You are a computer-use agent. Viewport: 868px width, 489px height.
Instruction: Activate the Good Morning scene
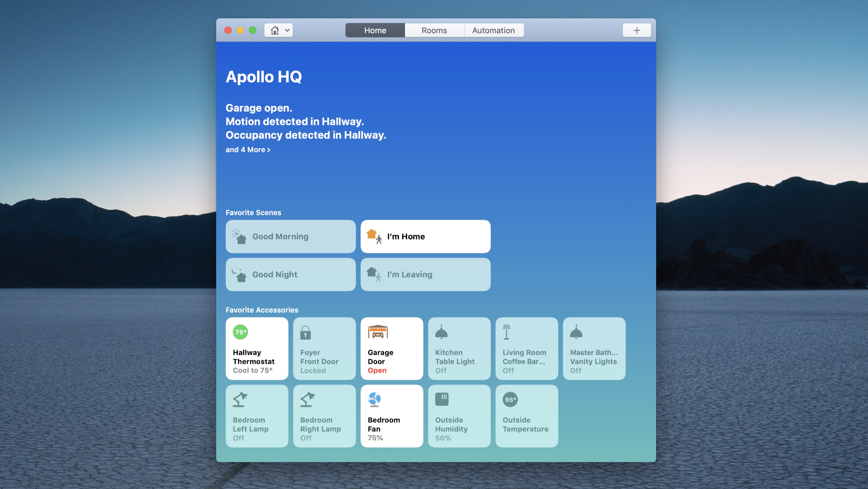tap(291, 237)
